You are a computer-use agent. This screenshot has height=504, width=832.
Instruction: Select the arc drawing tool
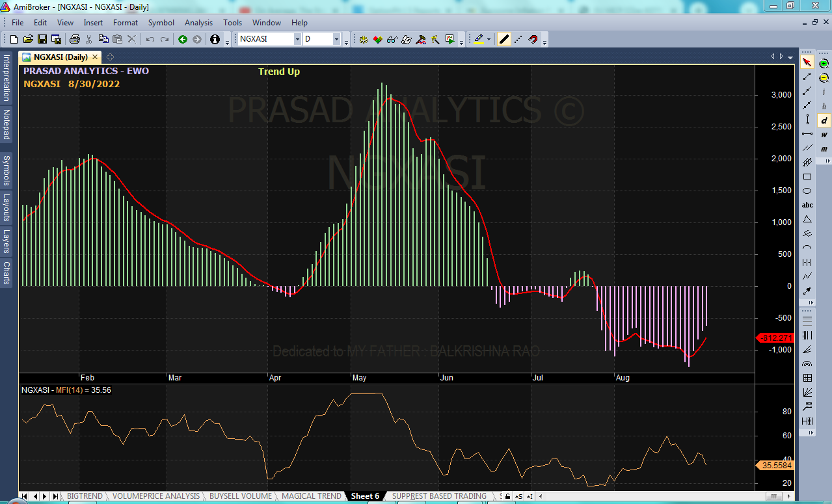click(x=807, y=248)
